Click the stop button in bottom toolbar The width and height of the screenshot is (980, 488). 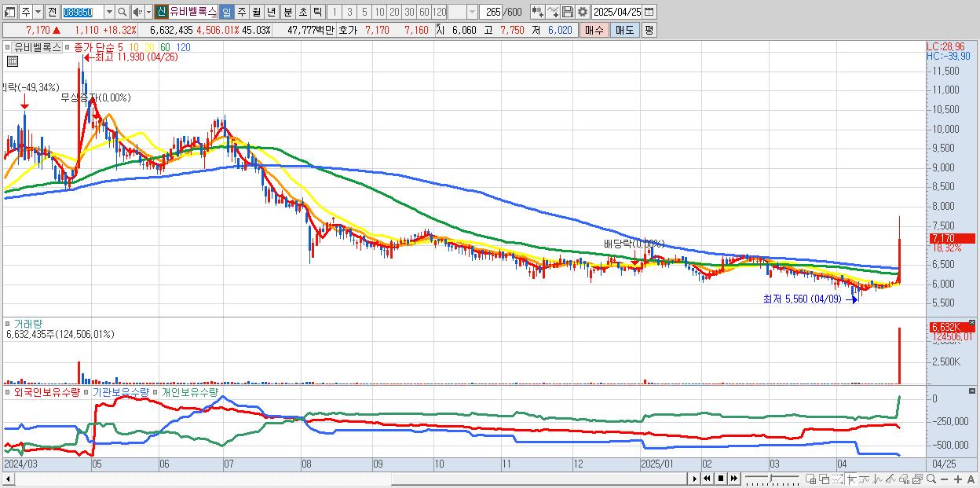720,479
